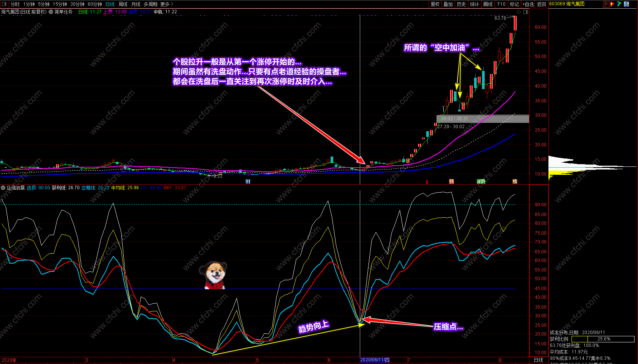This screenshot has width=638, height=364.
Task: Click the 30.02 - 30.21 gap price band
Action: pos(483,119)
